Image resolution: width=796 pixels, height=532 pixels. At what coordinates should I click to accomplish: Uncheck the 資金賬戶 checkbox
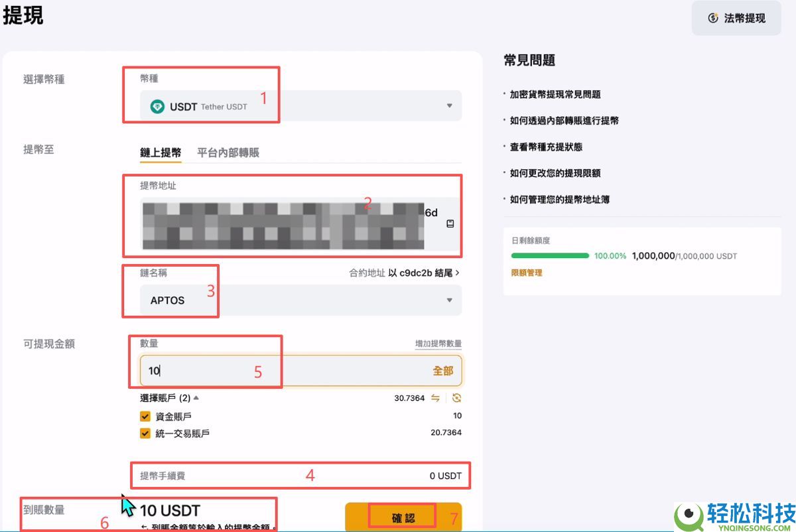(144, 417)
